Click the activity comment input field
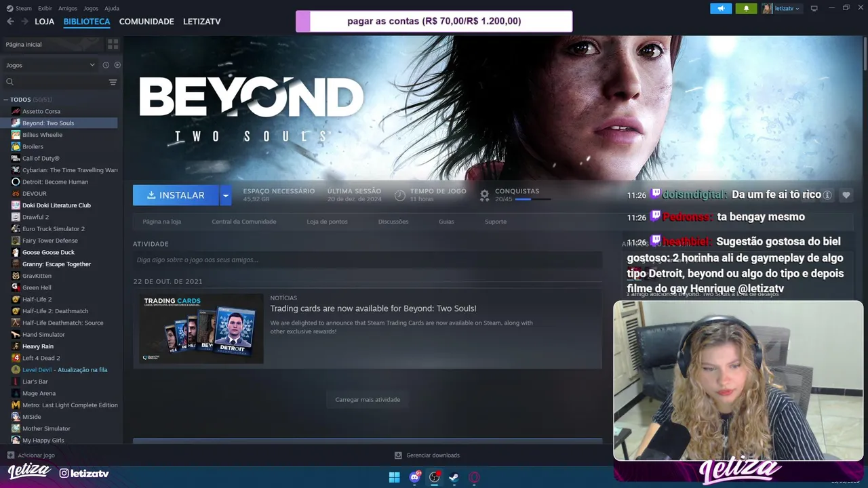This screenshot has height=488, width=868. tap(368, 260)
